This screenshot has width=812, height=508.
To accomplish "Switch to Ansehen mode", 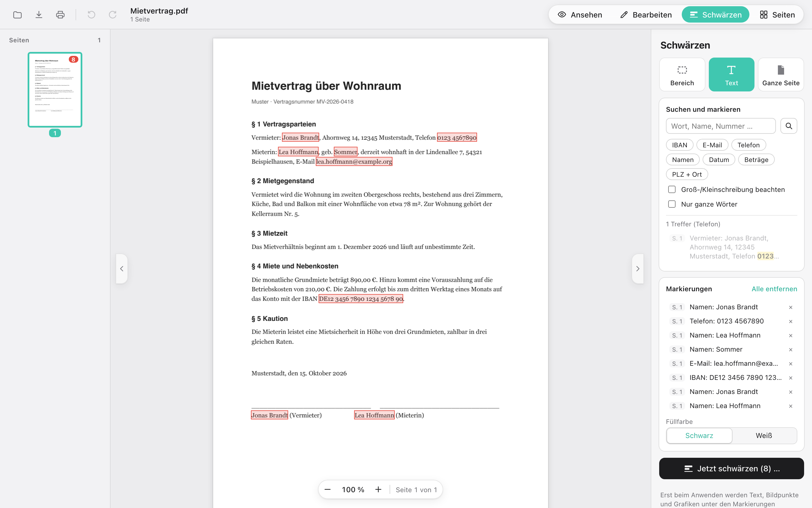I will 580,15.
